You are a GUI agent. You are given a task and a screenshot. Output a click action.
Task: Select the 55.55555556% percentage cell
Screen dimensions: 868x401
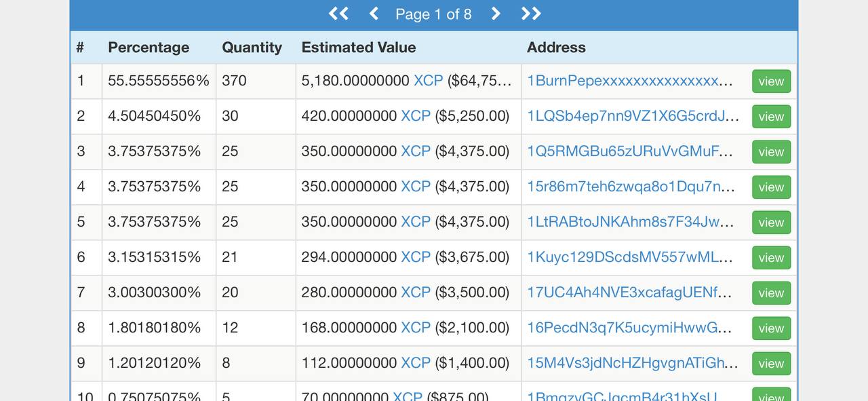(x=159, y=81)
